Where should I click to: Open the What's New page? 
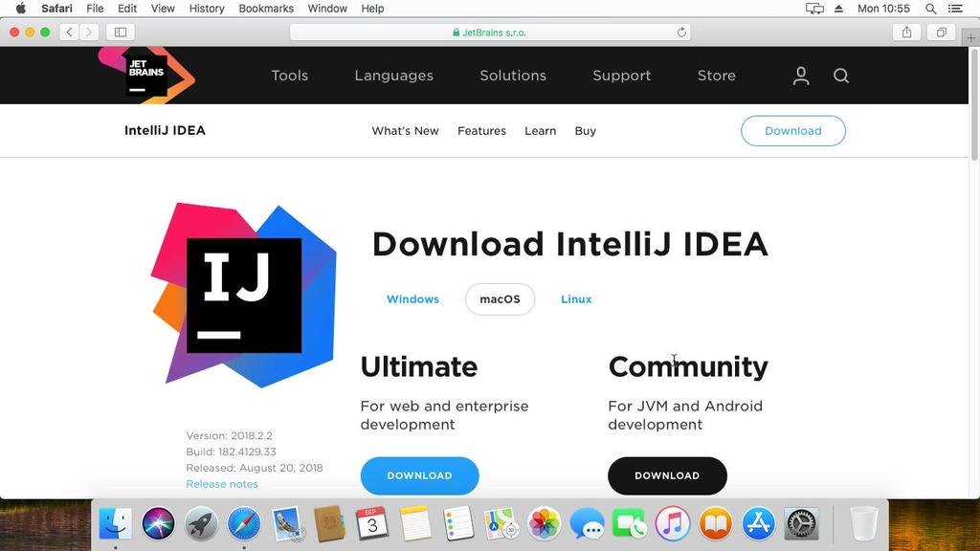pos(405,130)
